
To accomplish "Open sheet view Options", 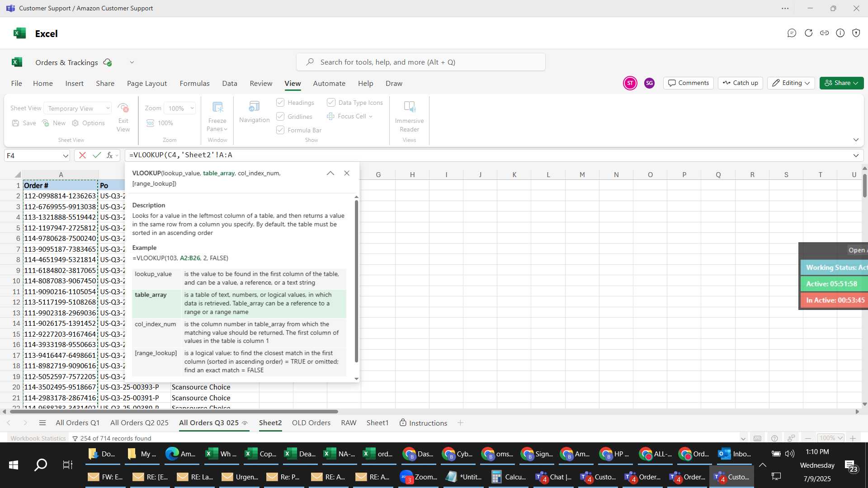I will pyautogui.click(x=89, y=123).
